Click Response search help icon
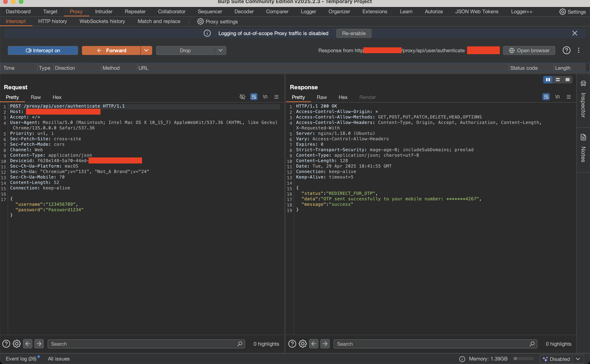 (x=292, y=344)
